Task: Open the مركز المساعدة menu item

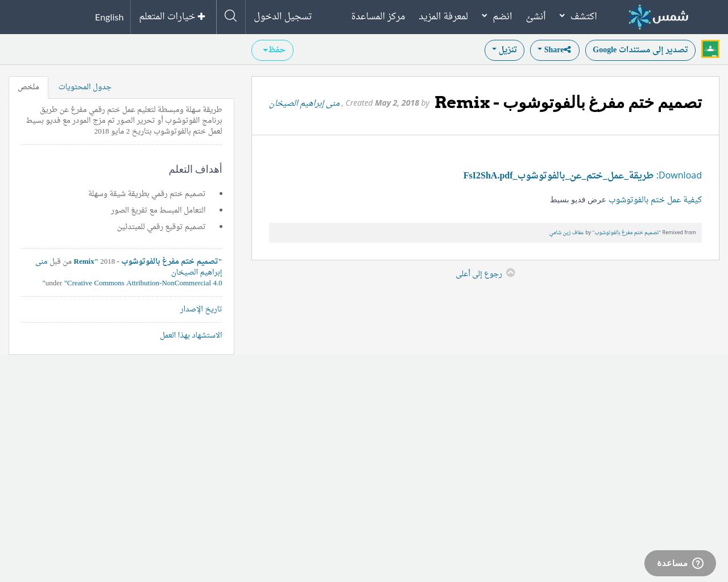Action: click(x=378, y=16)
